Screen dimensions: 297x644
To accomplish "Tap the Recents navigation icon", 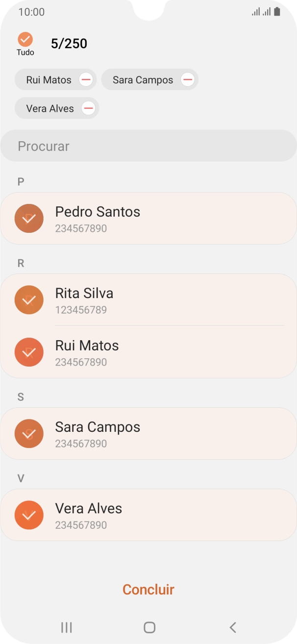I will point(66,627).
